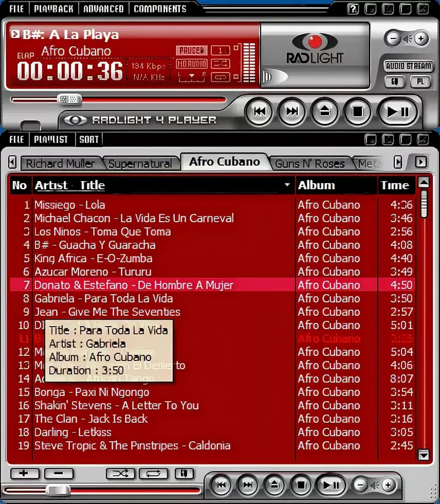This screenshot has height=504, width=440.
Task: Click the eject/open file button in main player
Action: (x=324, y=112)
